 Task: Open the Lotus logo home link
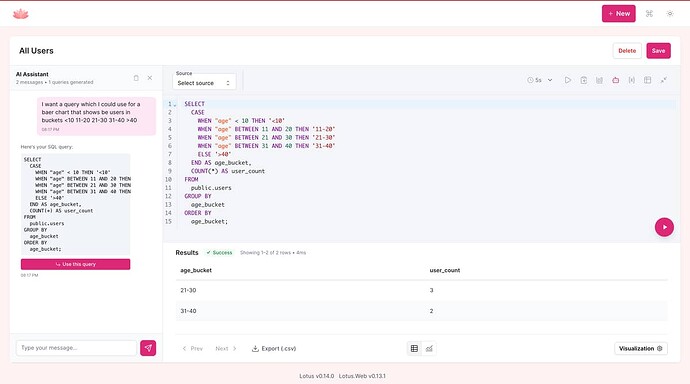(21, 14)
